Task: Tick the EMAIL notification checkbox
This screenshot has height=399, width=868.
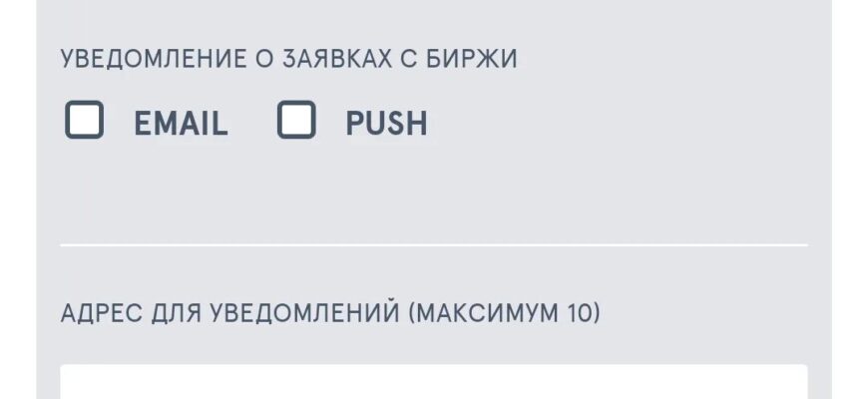Action: click(84, 122)
